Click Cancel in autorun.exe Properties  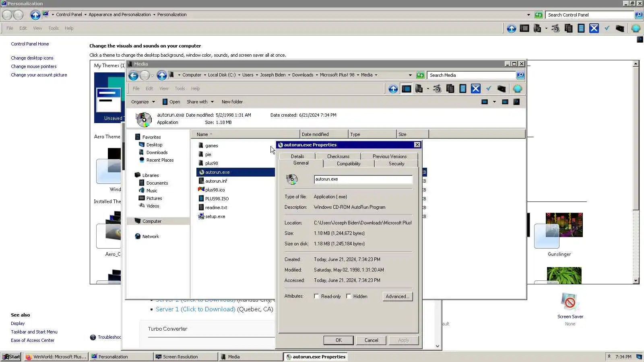(x=371, y=340)
